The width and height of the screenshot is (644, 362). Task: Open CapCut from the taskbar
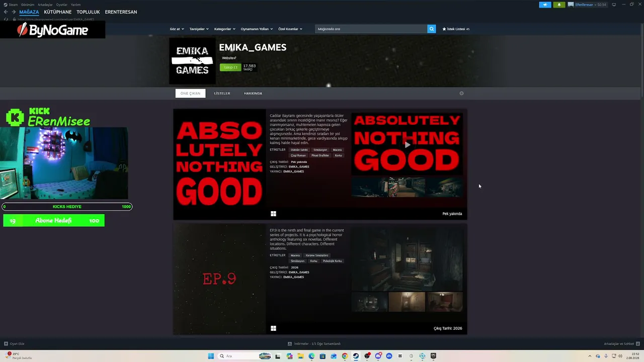(x=400, y=356)
